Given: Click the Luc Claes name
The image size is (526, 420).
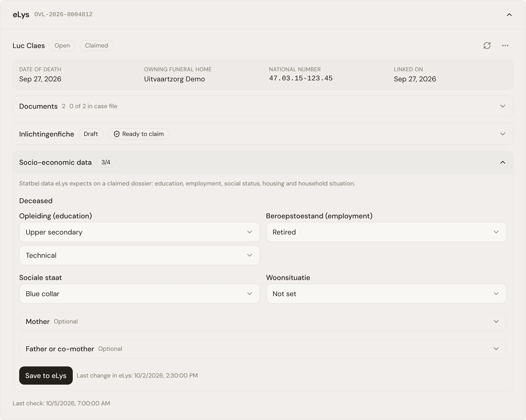Looking at the screenshot, I should point(29,45).
